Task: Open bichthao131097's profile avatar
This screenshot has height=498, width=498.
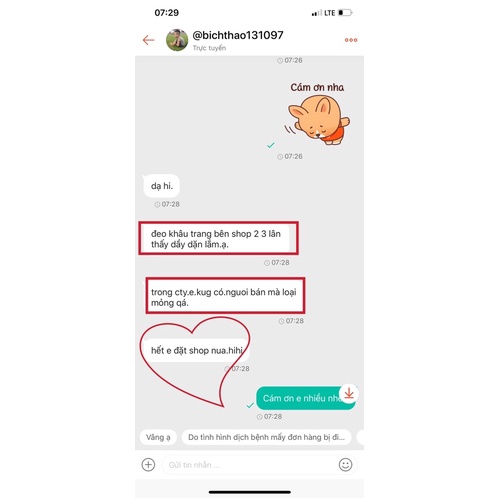Action: click(x=177, y=40)
